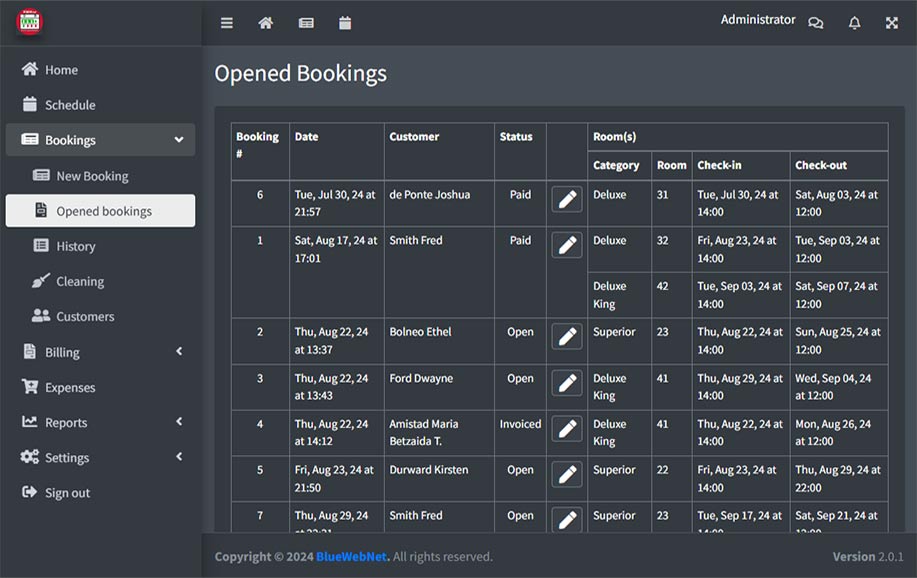The image size is (917, 578).
Task: Click the Opened Bookings page heading
Action: click(301, 74)
